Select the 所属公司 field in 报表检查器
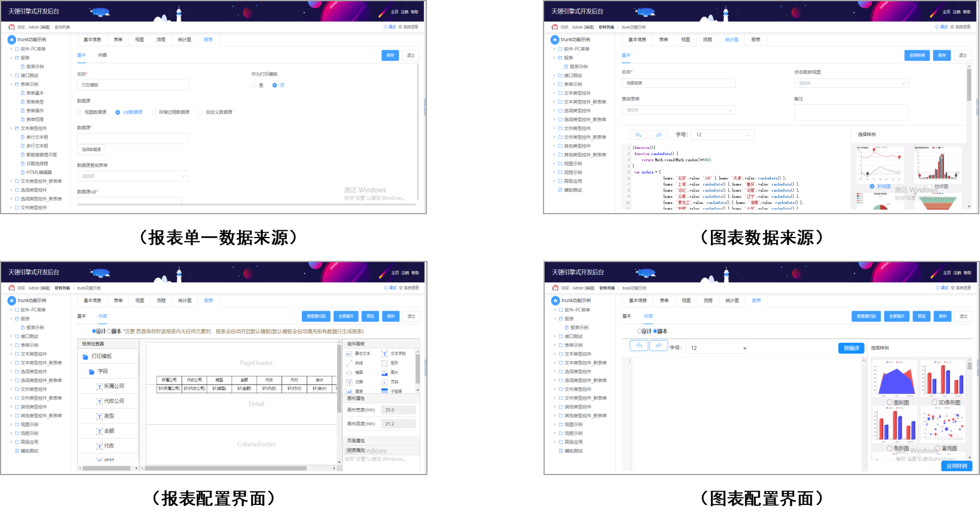 (x=113, y=387)
